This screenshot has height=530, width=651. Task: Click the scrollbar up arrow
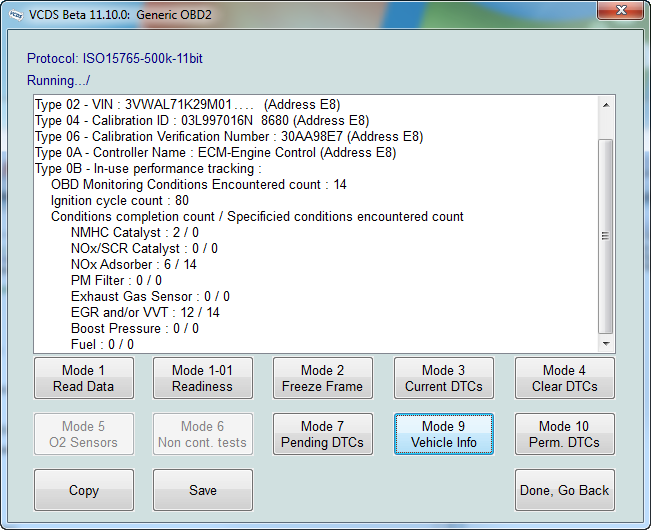606,105
